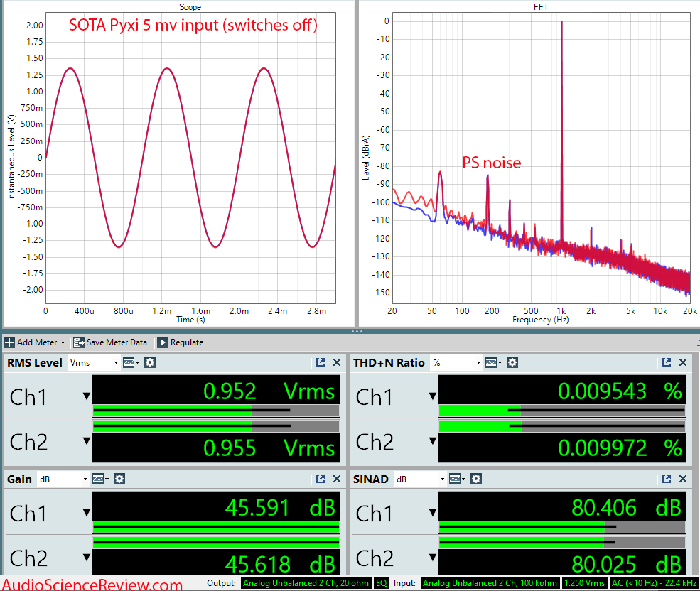The image size is (700, 591).
Task: Close the SINAD meter
Action: tap(683, 479)
